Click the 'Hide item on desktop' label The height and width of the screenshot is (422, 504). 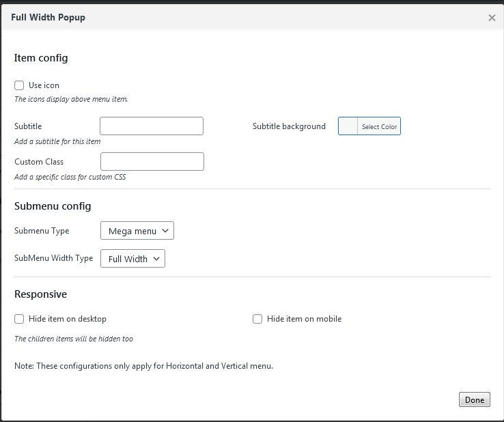[67, 319]
